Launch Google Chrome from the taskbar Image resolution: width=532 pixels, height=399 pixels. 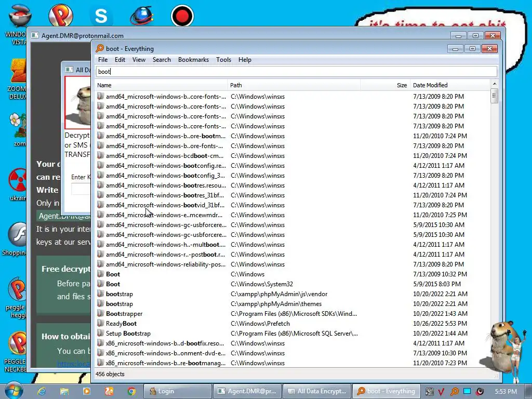click(x=131, y=391)
